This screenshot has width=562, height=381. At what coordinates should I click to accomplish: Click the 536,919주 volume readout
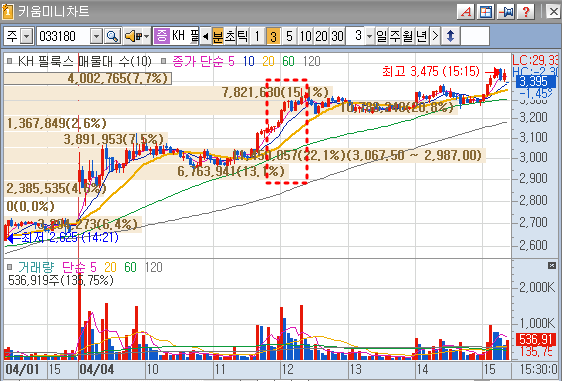61,280
